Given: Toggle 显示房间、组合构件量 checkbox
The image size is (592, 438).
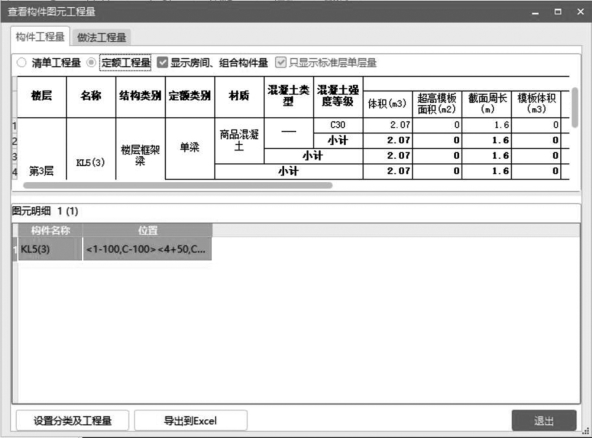Looking at the screenshot, I should click(162, 62).
